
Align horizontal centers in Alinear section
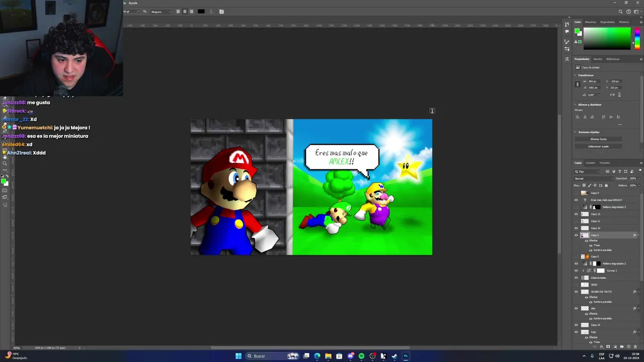[x=585, y=117]
